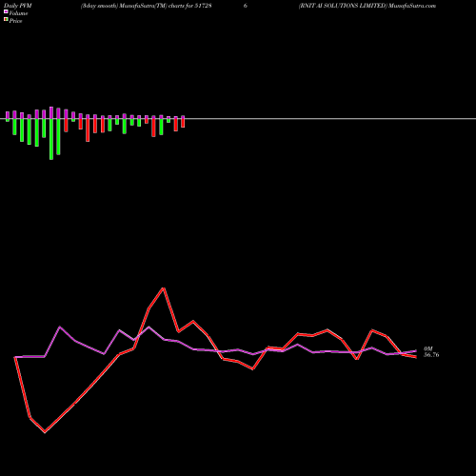
Task: Click the '56.76' price value label
Action: pyautogui.click(x=431, y=355)
